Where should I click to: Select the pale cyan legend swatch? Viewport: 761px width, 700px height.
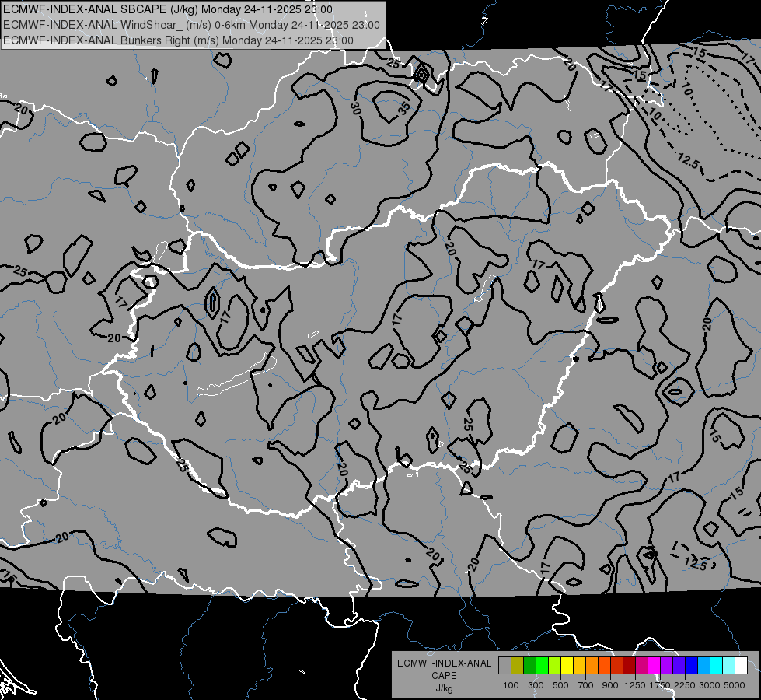click(729, 666)
